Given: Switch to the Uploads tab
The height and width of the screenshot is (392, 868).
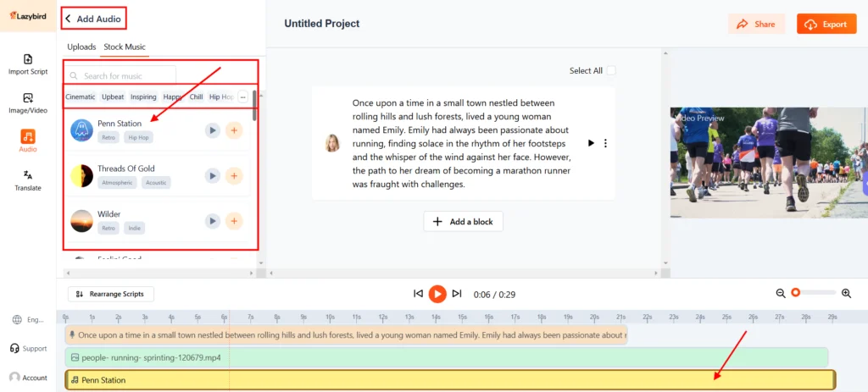Looking at the screenshot, I should [x=81, y=47].
